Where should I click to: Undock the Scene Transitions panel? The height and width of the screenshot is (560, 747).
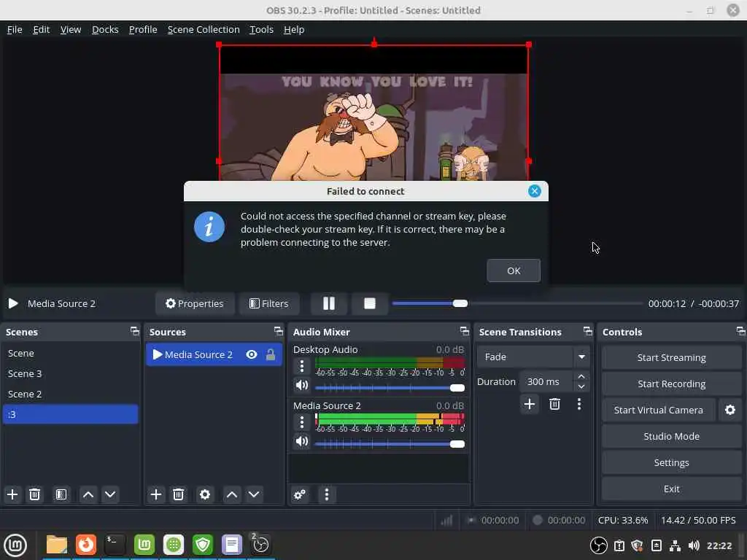(x=588, y=331)
